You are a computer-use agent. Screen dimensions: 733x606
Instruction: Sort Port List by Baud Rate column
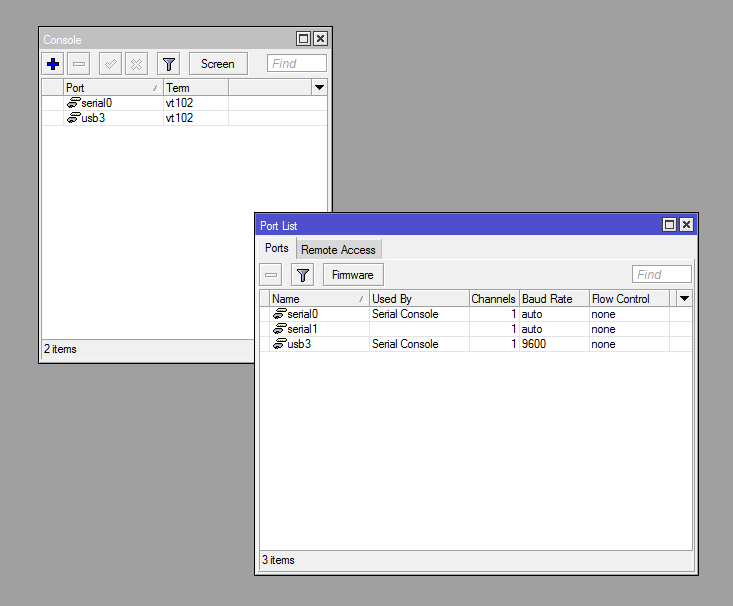[x=554, y=298]
